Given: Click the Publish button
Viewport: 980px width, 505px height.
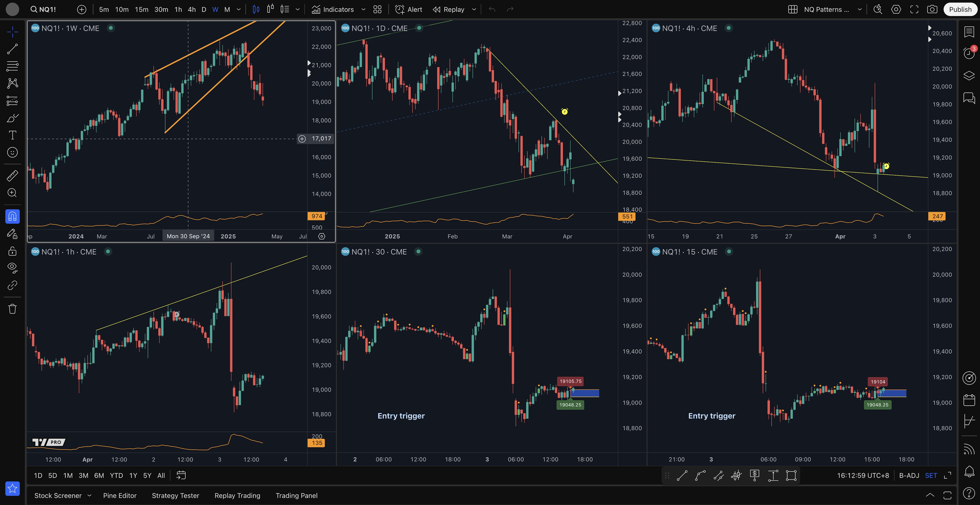Looking at the screenshot, I should [960, 9].
